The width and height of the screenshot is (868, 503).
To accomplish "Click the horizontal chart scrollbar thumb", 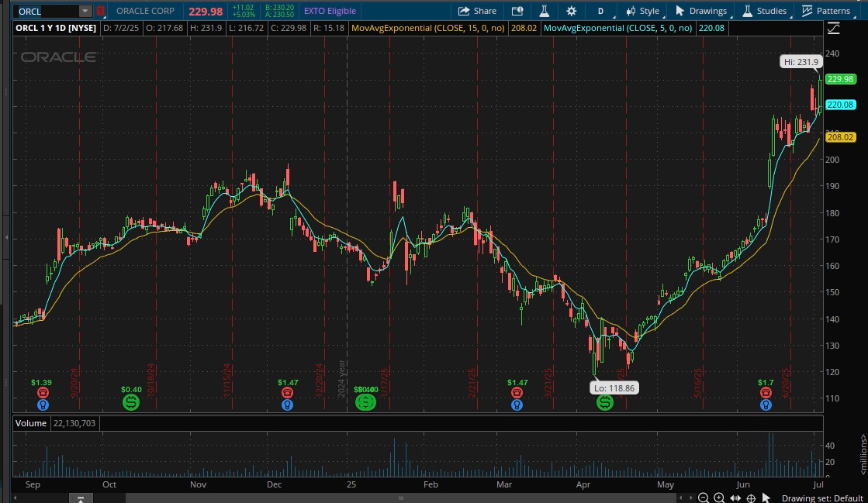I will click(x=401, y=498).
